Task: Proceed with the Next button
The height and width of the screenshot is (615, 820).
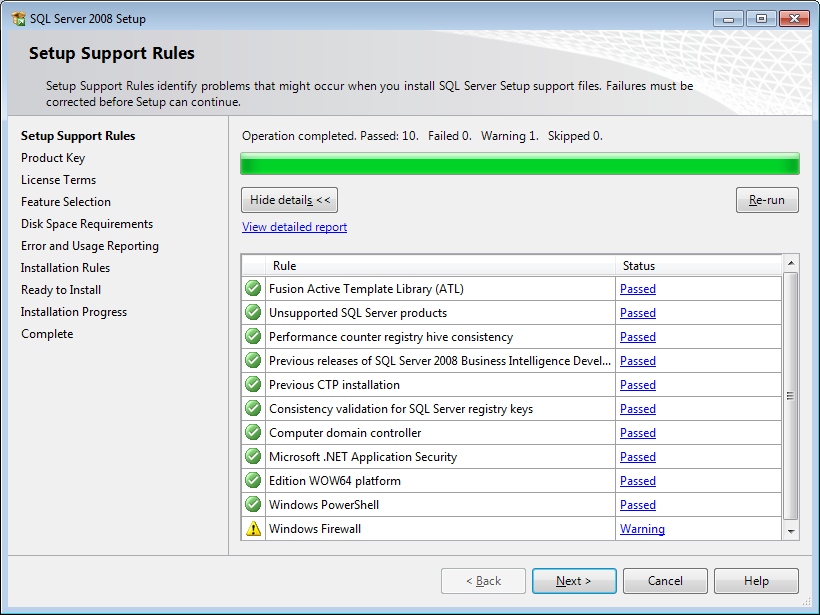Action: (574, 581)
